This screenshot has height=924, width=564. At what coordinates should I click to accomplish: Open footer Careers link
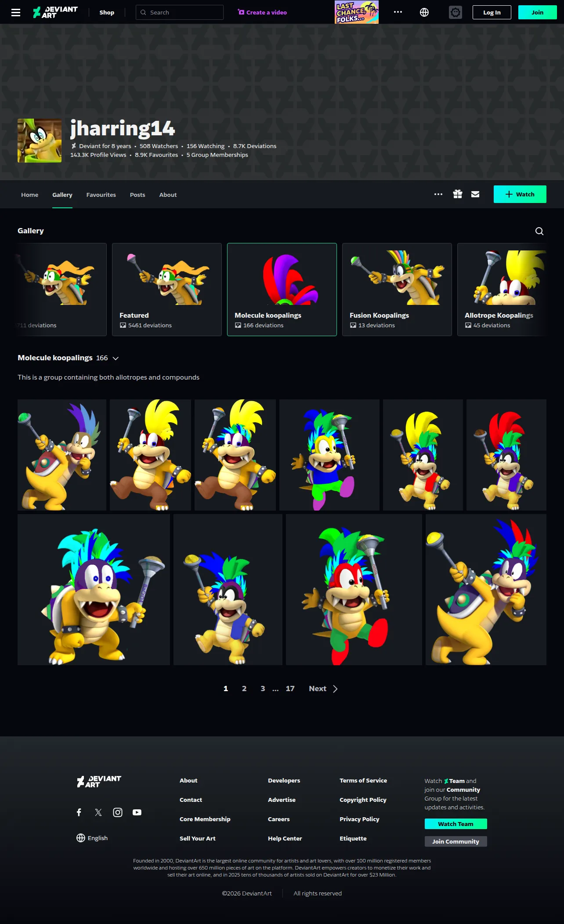279,819
